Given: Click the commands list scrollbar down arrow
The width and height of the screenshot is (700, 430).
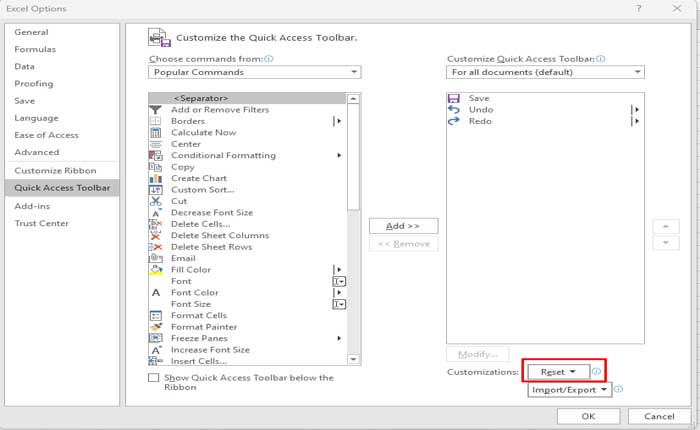Looking at the screenshot, I should pos(353,360).
